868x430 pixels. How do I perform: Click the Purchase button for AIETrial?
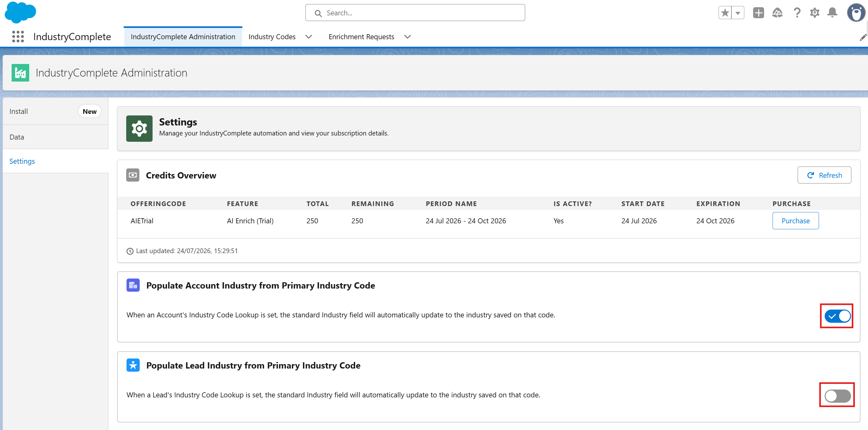point(795,221)
